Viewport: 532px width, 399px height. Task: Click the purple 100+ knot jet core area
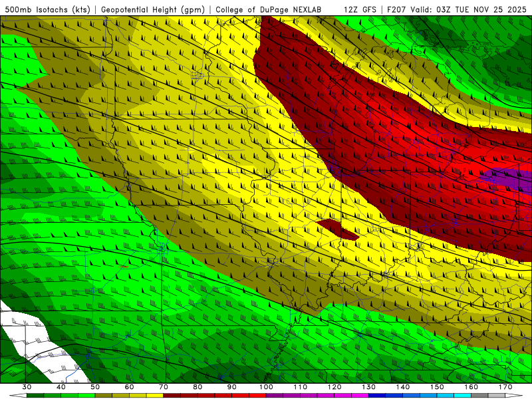click(509, 179)
